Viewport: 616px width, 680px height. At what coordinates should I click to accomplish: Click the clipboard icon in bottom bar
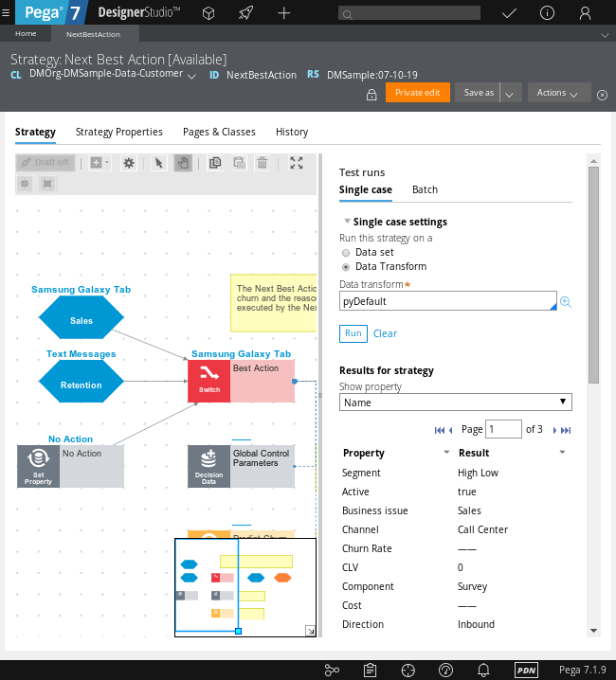(370, 671)
